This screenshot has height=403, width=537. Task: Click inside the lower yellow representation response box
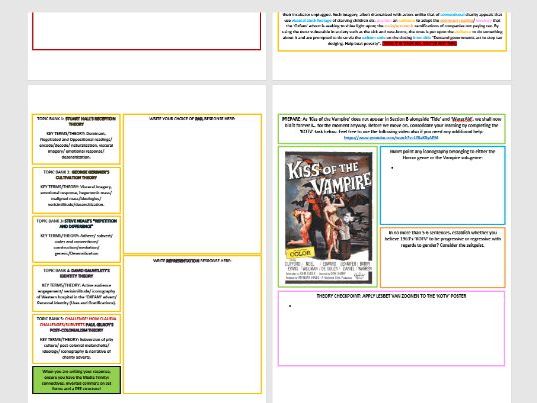click(192, 325)
